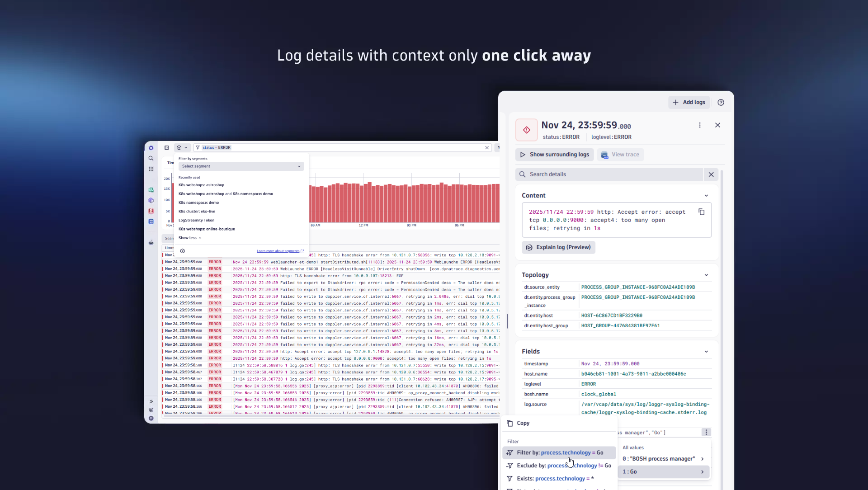Click inside the Search details input field
This screenshot has height=490, width=868.
[x=588, y=174]
